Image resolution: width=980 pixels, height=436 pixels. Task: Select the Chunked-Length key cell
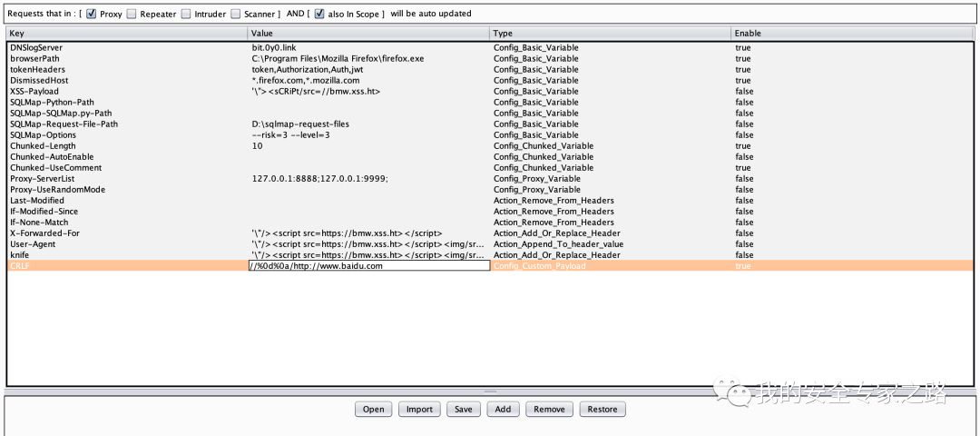coord(128,145)
